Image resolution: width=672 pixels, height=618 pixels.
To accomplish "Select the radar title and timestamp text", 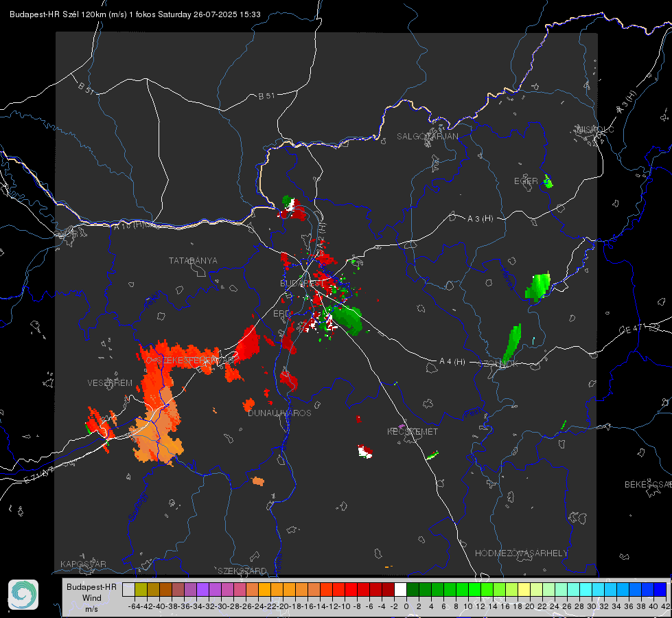I will [135, 14].
